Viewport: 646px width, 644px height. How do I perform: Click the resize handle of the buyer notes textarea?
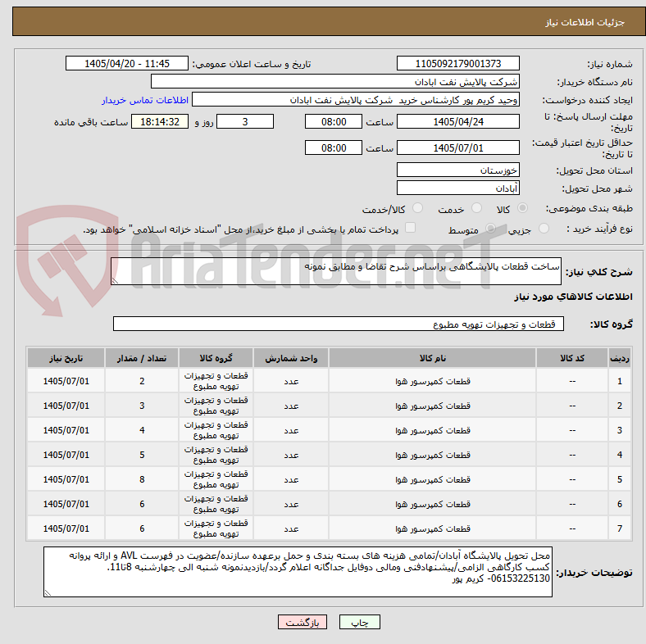48,593
